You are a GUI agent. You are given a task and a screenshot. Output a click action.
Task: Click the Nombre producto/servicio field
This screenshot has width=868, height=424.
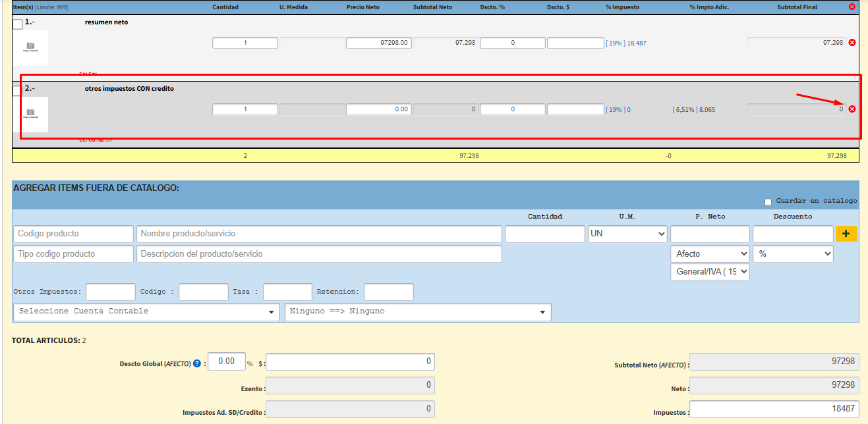click(x=318, y=234)
